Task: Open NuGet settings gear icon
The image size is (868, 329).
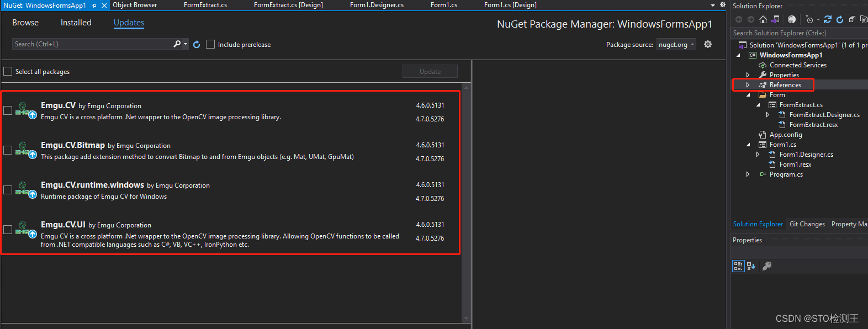Action: point(708,44)
